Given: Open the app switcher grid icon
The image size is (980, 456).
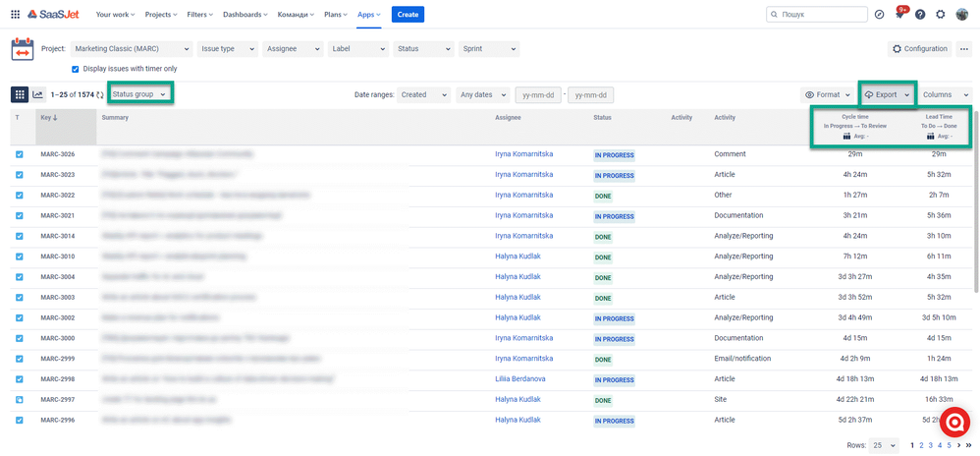Looking at the screenshot, I should [x=15, y=15].
